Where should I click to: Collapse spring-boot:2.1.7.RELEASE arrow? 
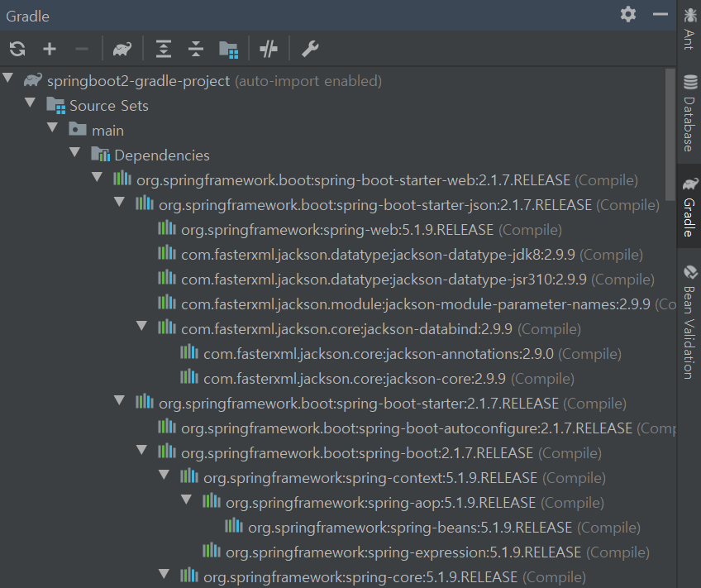[142, 450]
